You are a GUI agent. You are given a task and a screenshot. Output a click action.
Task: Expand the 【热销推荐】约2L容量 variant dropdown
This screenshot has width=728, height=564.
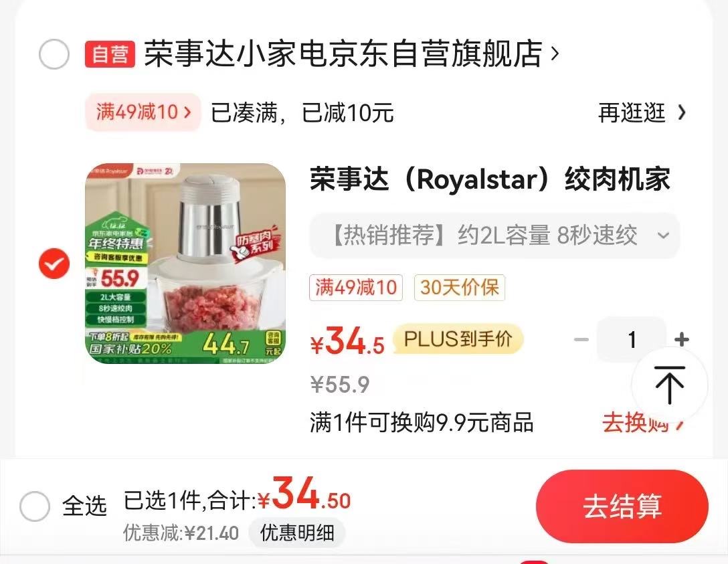pyautogui.click(x=495, y=236)
